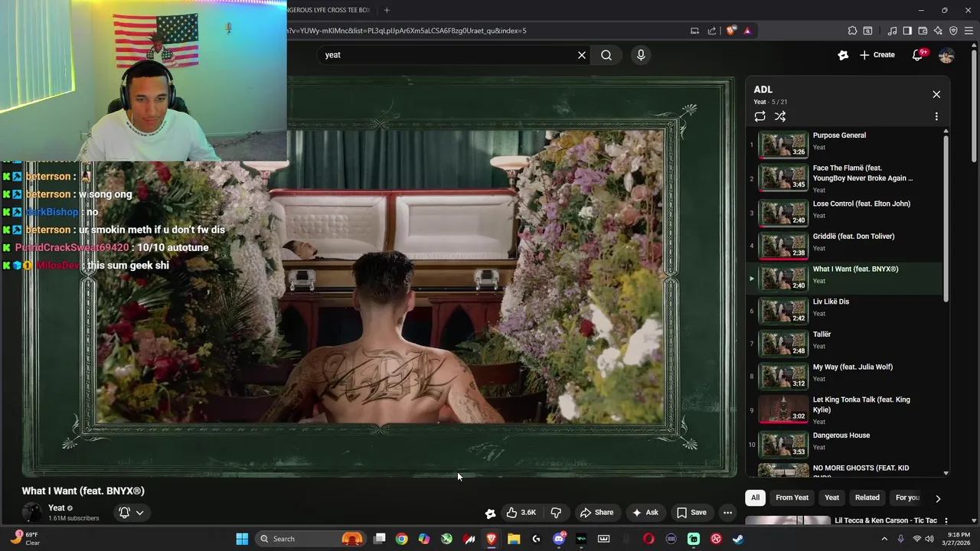Toggle playlist loop for ADL
The image size is (980, 551).
[x=759, y=116]
